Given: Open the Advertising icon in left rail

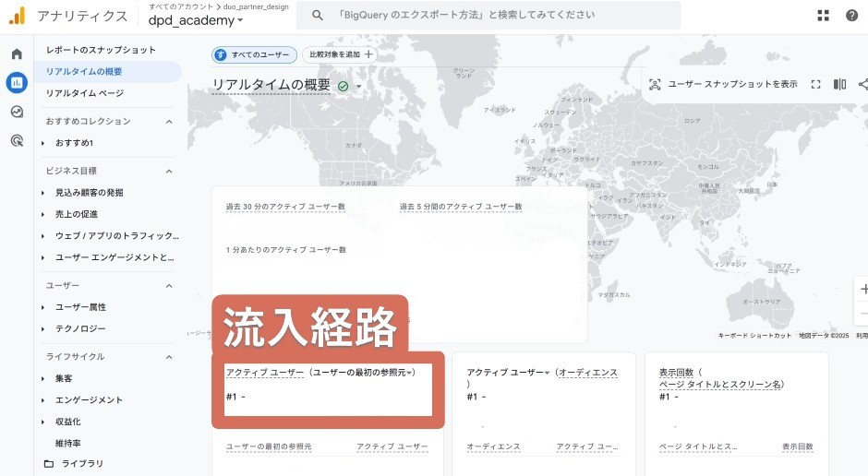Looking at the screenshot, I should [x=17, y=140].
